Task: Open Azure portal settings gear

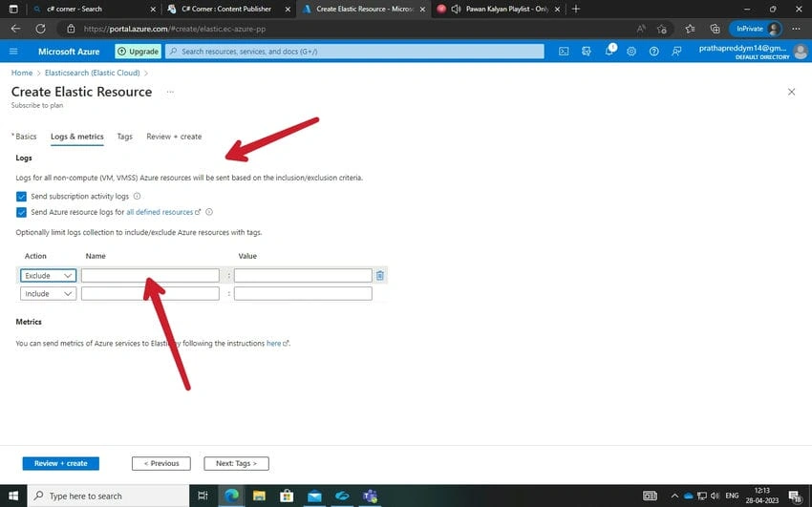Action: 631,52
